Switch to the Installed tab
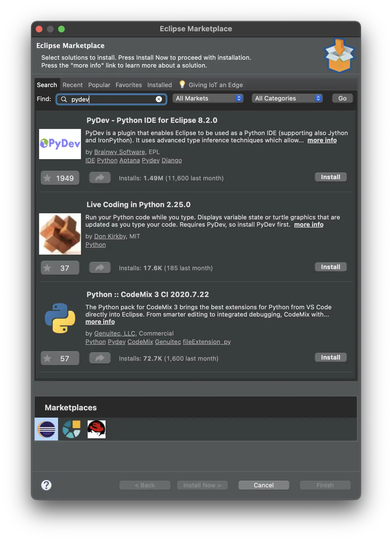 click(x=159, y=85)
